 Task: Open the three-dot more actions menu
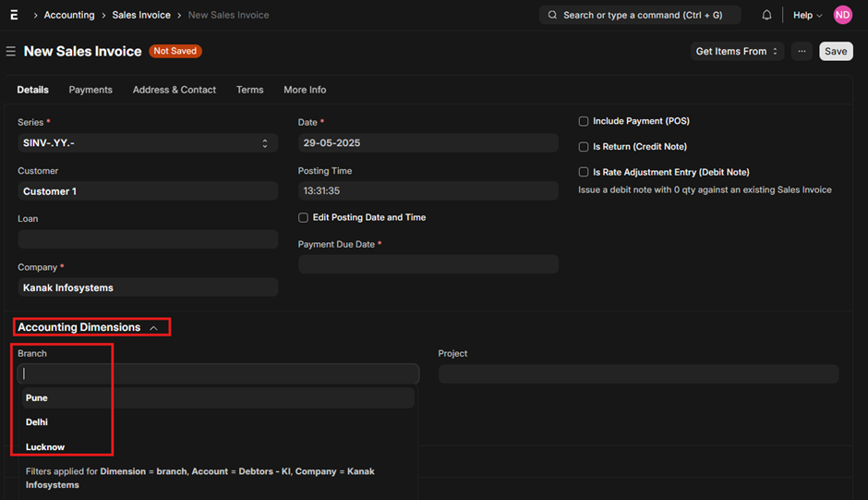tap(802, 51)
